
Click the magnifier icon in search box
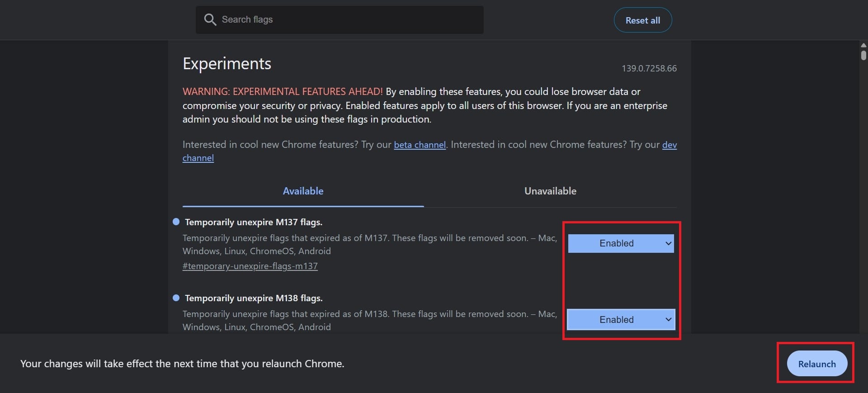coord(210,19)
